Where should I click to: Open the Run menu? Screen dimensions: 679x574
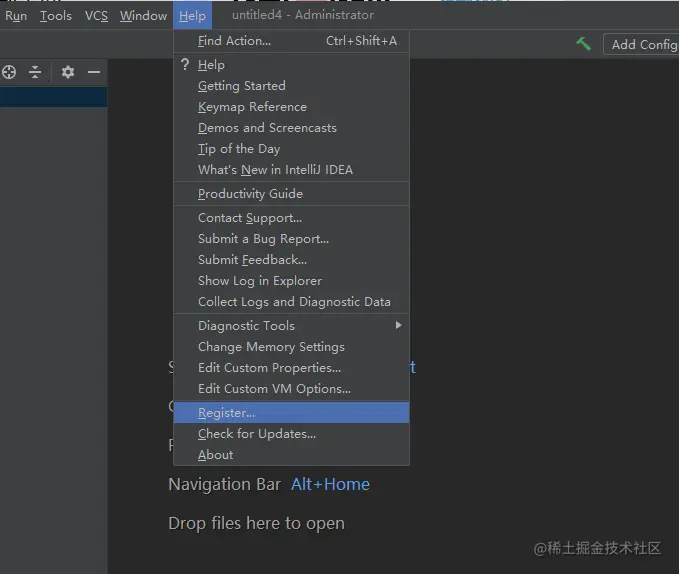[x=16, y=16]
